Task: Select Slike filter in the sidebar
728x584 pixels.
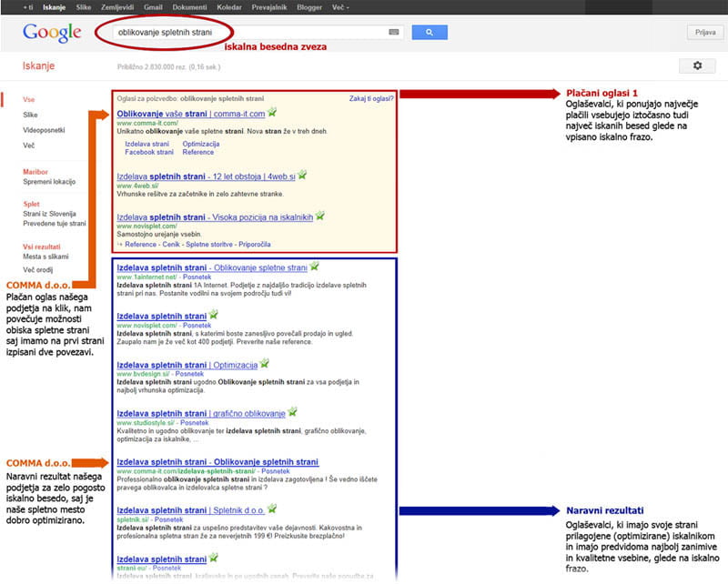Action: (30, 115)
